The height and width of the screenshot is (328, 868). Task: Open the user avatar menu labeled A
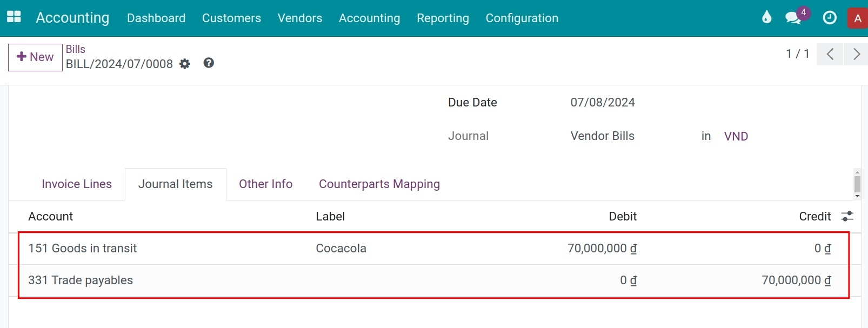pos(857,18)
